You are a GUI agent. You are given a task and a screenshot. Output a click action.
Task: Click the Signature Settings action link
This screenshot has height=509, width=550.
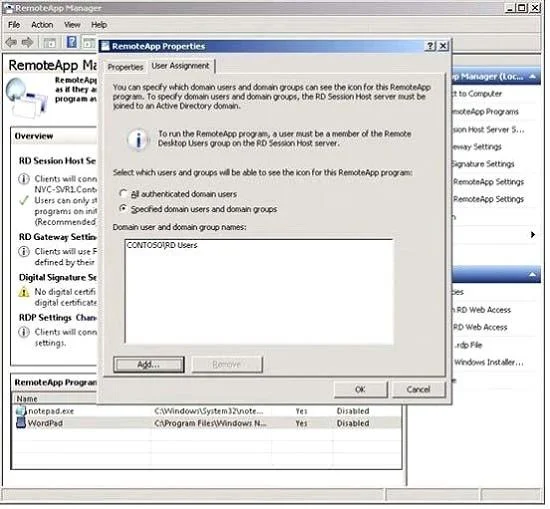pyautogui.click(x=483, y=164)
